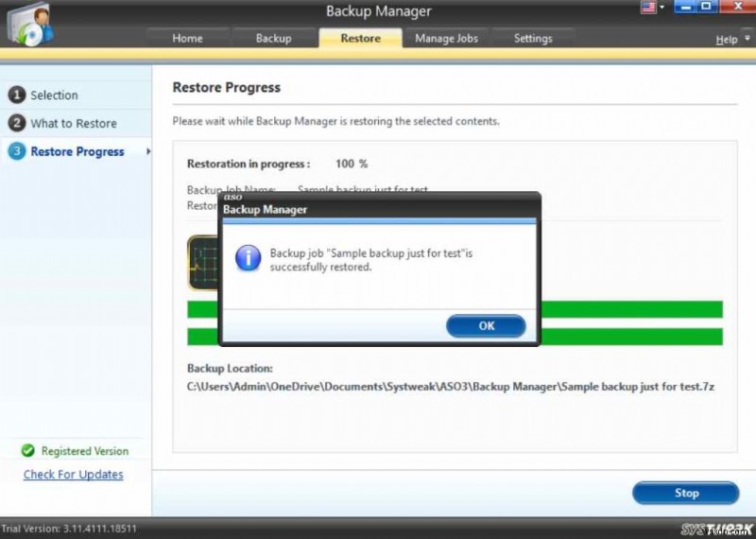The height and width of the screenshot is (539, 756).
Task: Open the Check For Updates link
Action: click(74, 475)
